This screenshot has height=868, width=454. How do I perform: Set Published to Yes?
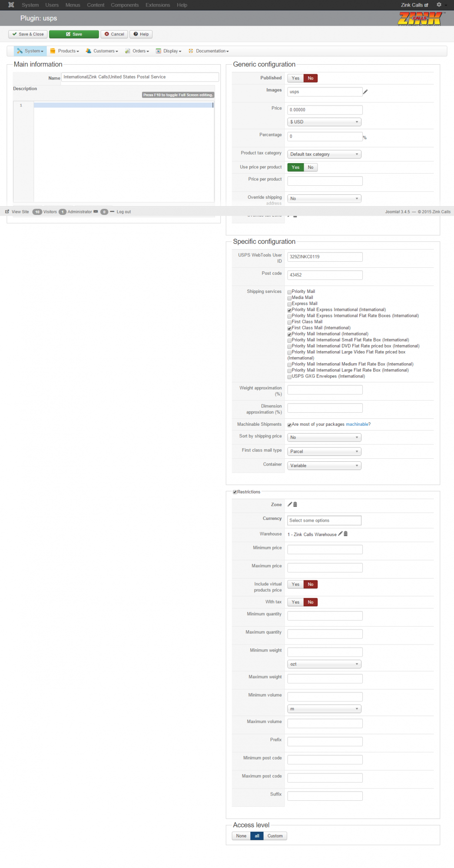[x=295, y=78]
